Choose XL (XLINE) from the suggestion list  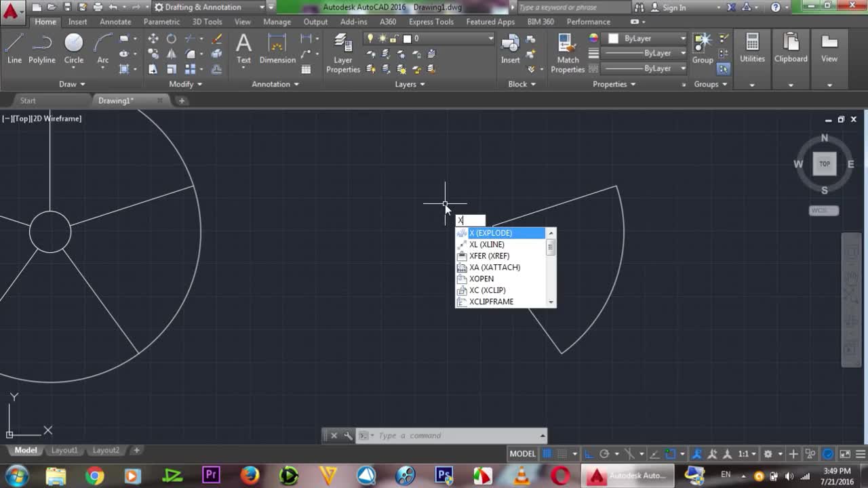(x=487, y=245)
